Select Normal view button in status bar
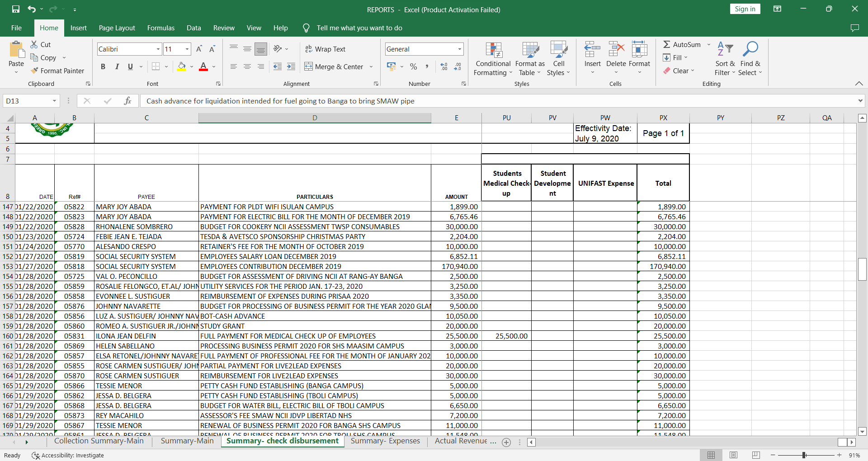Viewport: 868px width, 461px height. coord(711,455)
